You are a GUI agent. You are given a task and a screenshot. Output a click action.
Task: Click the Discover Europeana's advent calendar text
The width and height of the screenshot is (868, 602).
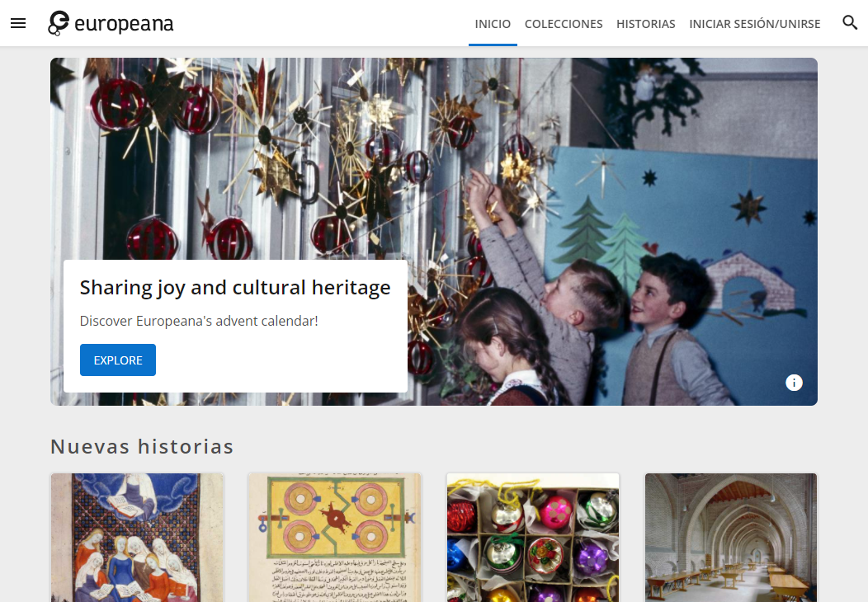click(x=199, y=321)
